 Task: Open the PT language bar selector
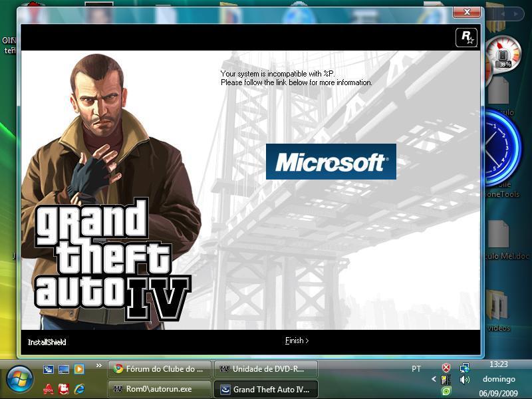(x=416, y=368)
